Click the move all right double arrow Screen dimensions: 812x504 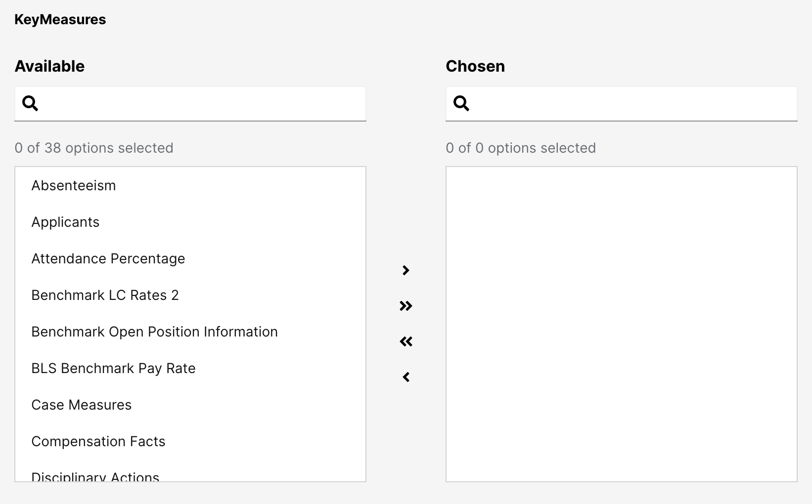tap(406, 306)
